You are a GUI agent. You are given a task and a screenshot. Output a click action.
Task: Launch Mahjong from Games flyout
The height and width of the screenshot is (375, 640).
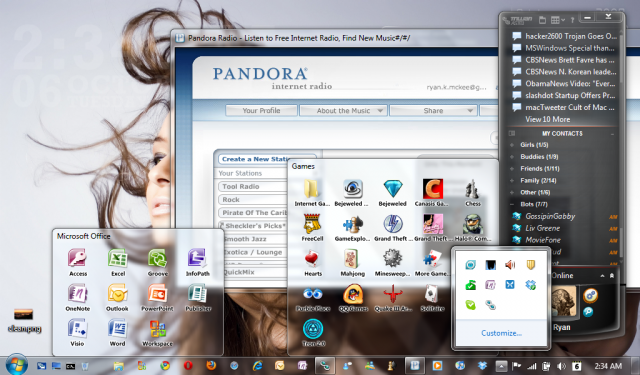(353, 263)
